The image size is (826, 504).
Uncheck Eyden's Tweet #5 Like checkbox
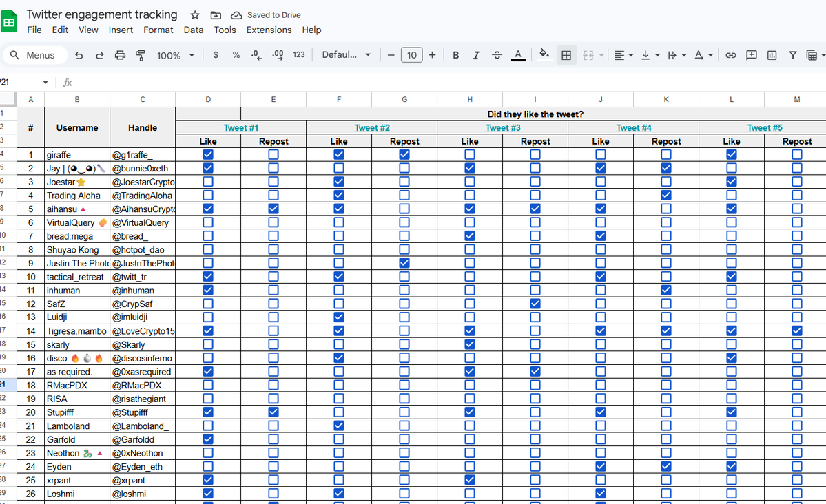pos(731,466)
